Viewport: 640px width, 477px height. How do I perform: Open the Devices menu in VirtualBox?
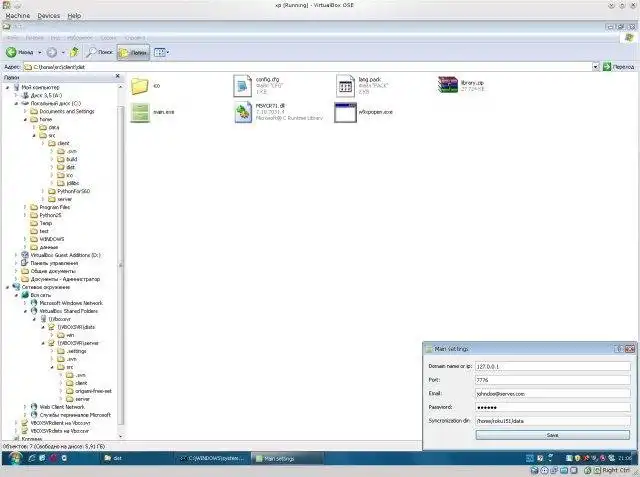[x=49, y=16]
